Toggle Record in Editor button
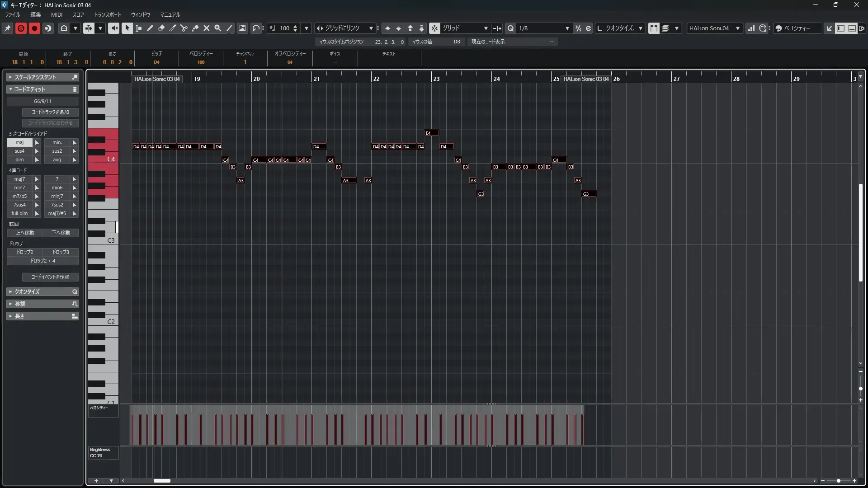868x488 pixels. click(34, 28)
